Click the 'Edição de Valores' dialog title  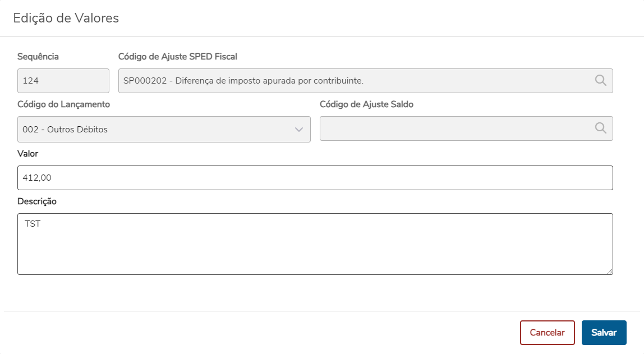pos(66,18)
